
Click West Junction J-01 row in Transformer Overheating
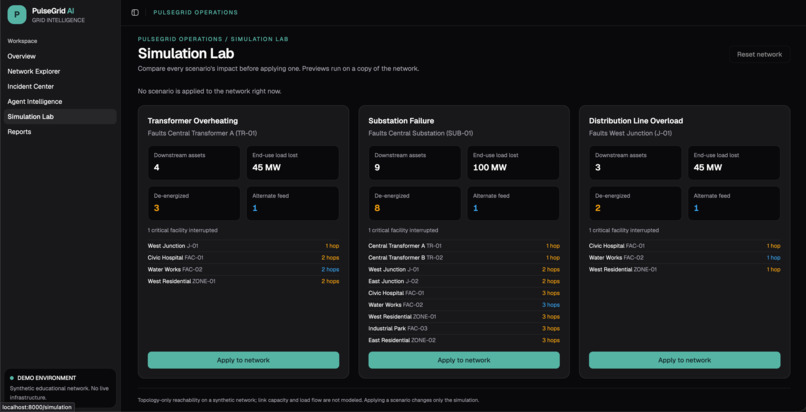pyautogui.click(x=243, y=246)
